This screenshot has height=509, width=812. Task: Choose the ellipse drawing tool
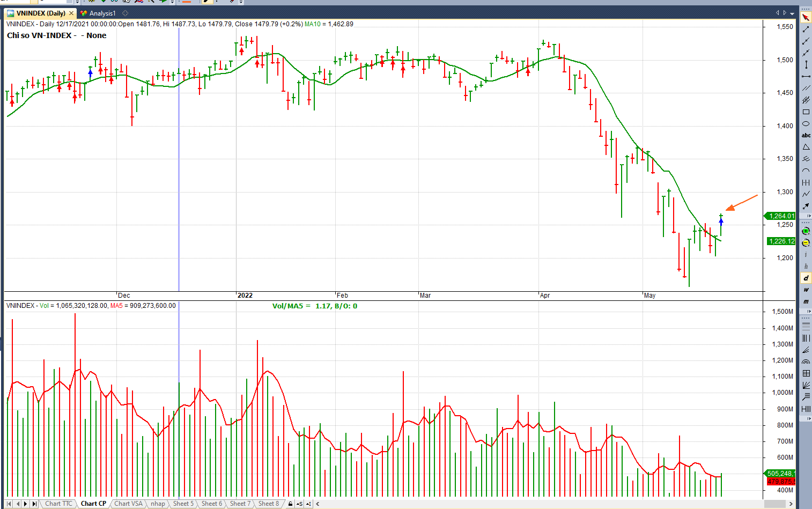click(806, 124)
